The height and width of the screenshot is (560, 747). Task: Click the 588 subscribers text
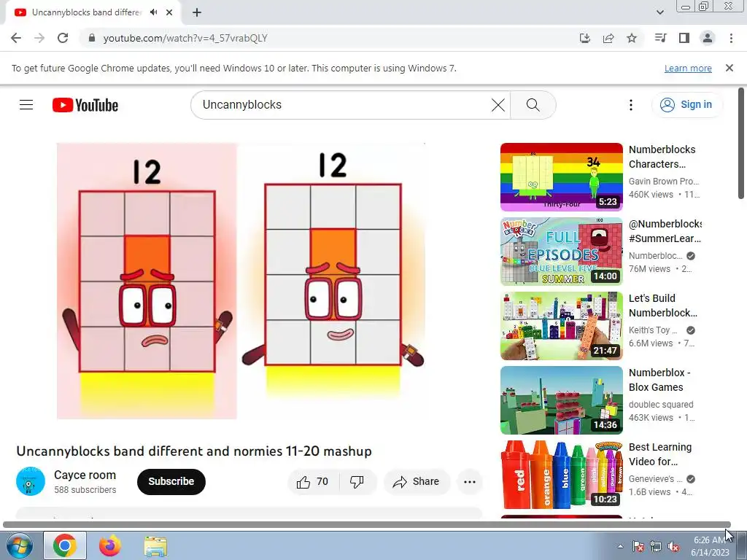85,490
